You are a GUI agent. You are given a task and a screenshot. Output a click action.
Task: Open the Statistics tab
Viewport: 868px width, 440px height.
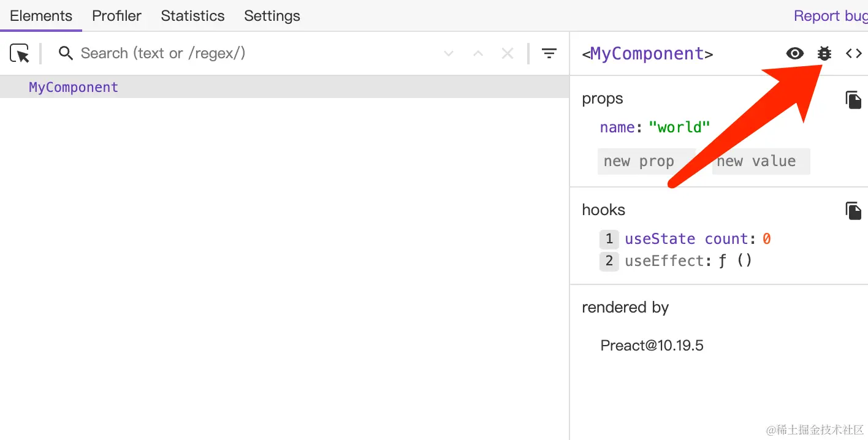(192, 16)
